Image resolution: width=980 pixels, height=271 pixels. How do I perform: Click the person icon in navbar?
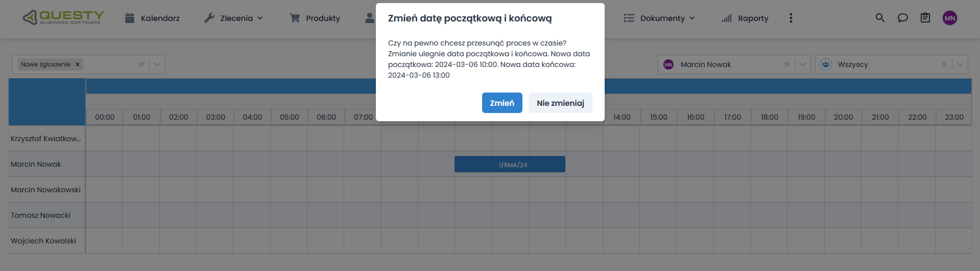(x=370, y=18)
